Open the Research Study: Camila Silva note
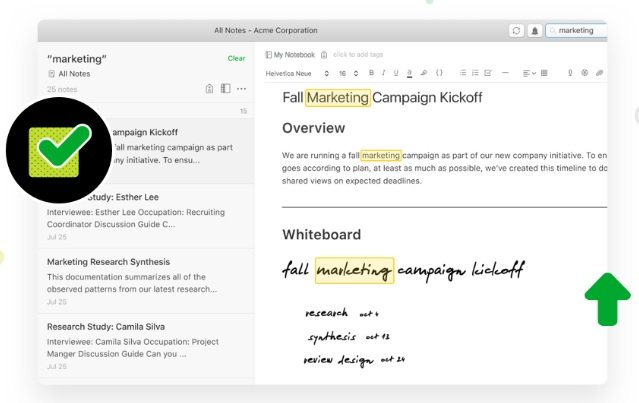This screenshot has width=639, height=403. click(x=147, y=346)
